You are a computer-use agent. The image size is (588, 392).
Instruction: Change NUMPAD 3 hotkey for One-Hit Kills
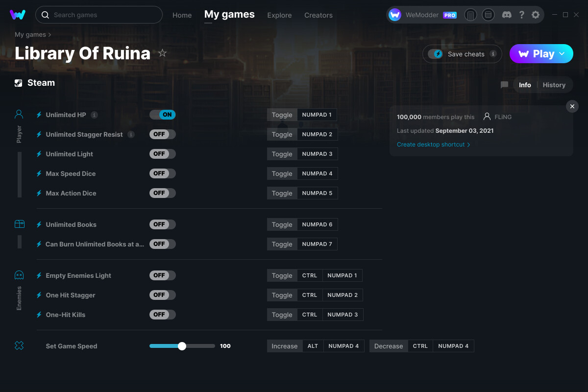(x=343, y=315)
